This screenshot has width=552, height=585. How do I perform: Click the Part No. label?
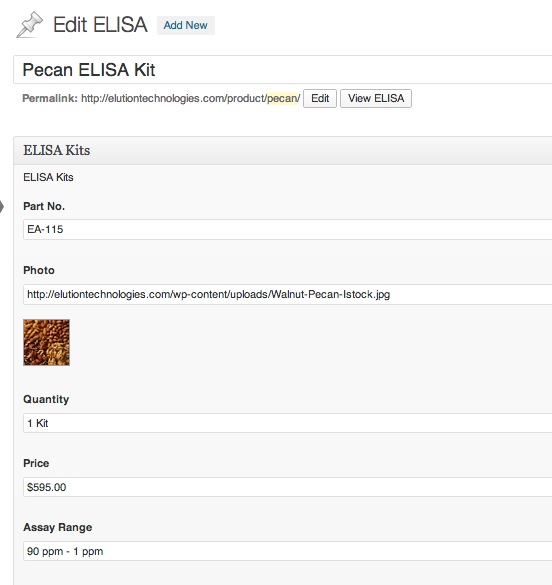tap(44, 206)
